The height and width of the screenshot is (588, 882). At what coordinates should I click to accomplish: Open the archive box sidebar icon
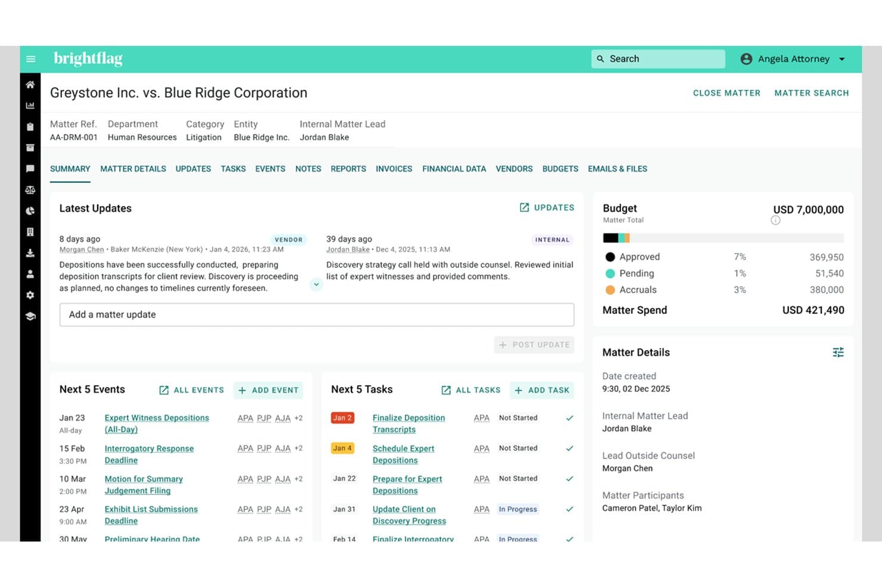[x=30, y=148]
